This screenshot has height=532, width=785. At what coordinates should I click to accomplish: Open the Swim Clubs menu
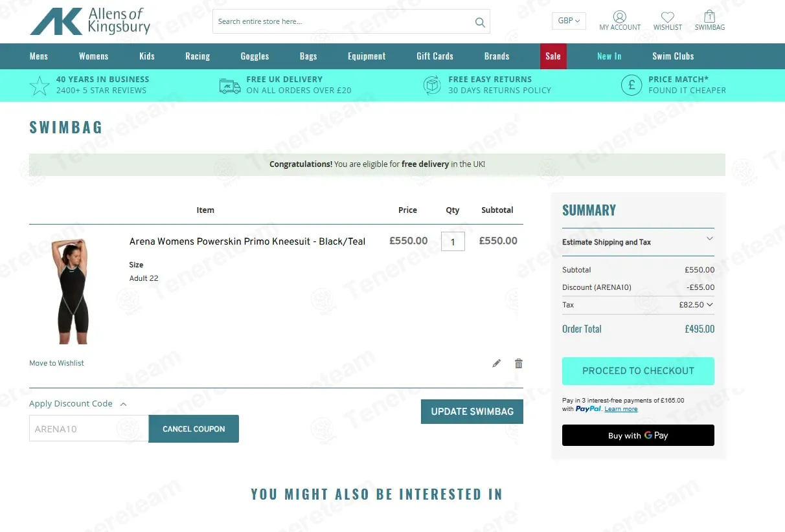tap(673, 56)
